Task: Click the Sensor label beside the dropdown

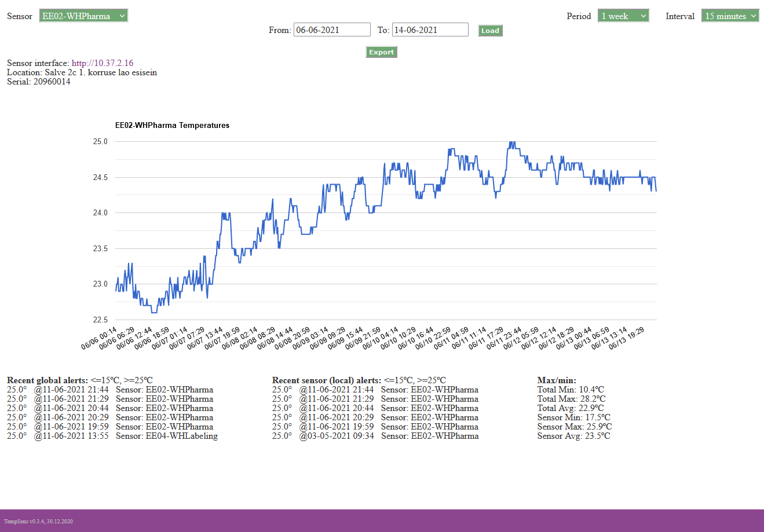Action: pos(20,16)
